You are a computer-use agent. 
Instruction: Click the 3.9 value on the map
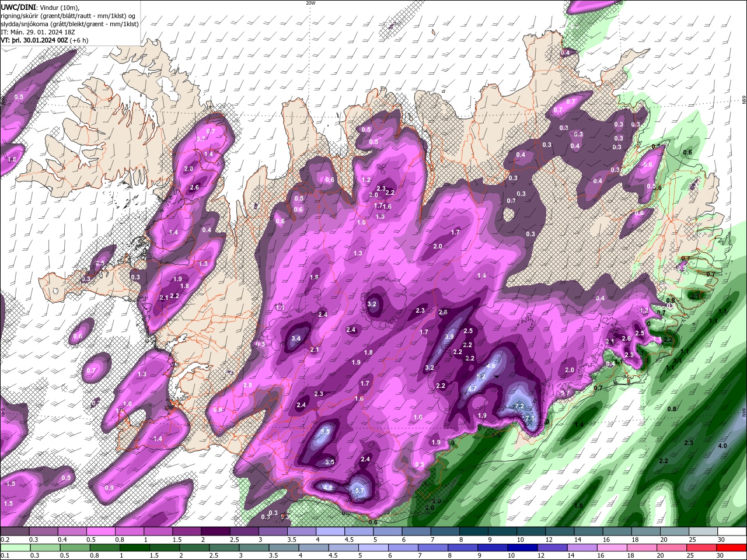449,337
